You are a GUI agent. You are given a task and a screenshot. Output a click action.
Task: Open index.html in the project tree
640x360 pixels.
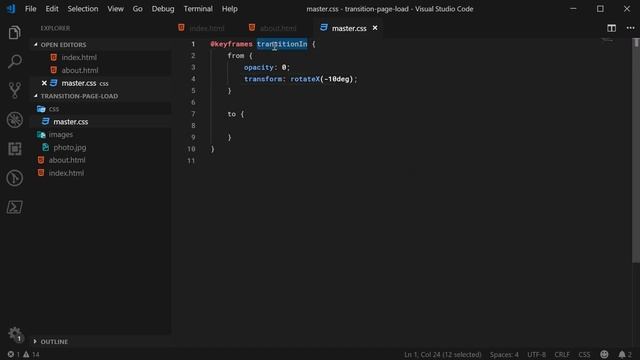coord(66,173)
